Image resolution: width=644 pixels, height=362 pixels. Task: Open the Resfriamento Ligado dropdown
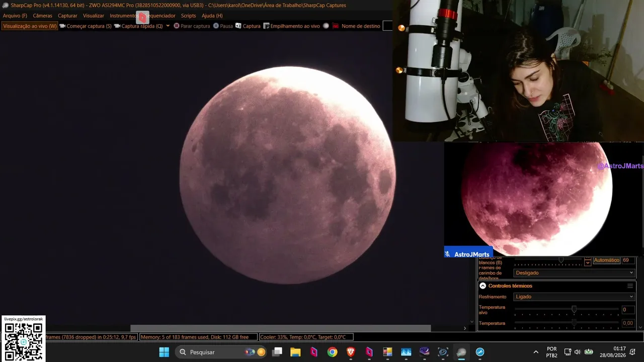coord(574,297)
